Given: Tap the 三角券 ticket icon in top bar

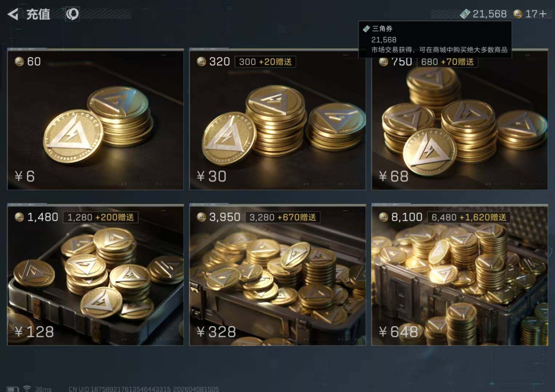Looking at the screenshot, I should 465,14.
